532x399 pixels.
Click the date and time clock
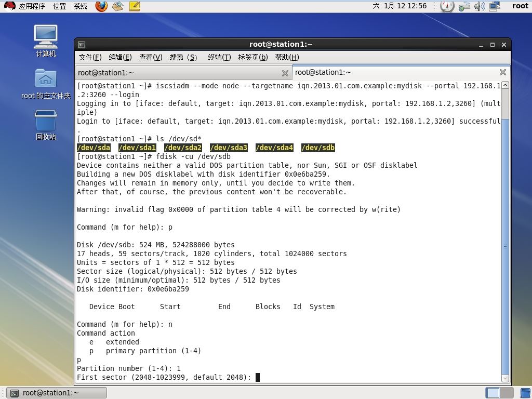[400, 6]
